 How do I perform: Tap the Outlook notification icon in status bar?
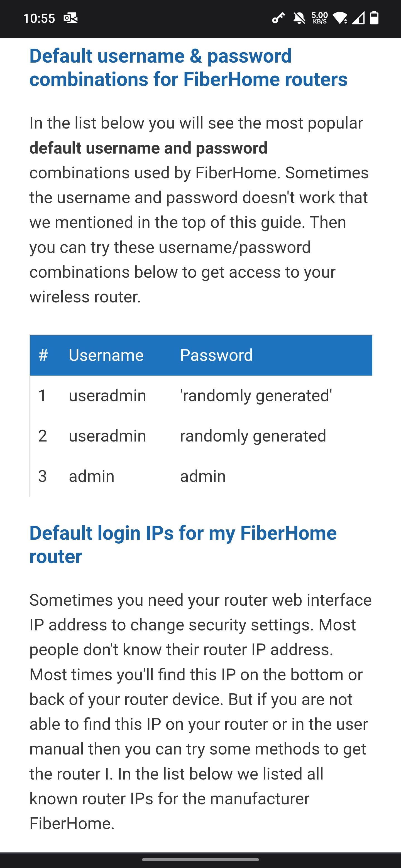click(x=70, y=18)
